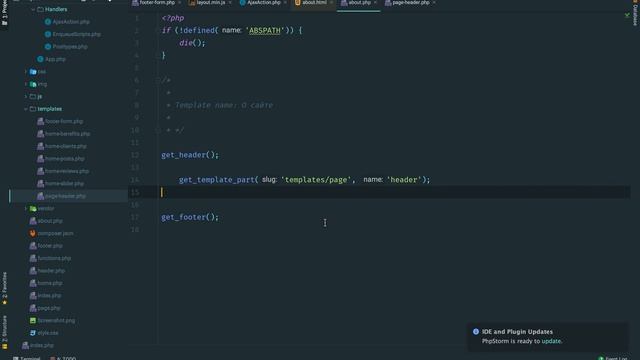This screenshot has height=360, width=640.
Task: Select the vendor folder icon
Action: (33, 209)
